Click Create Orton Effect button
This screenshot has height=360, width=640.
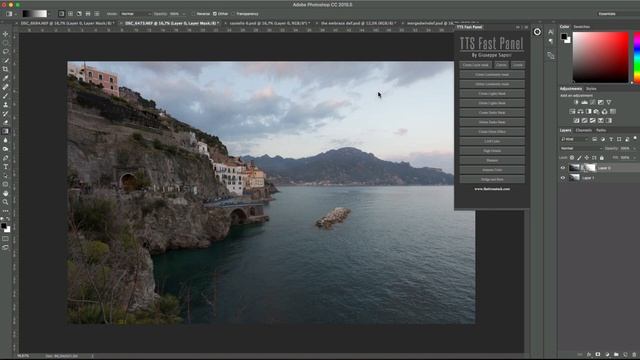pyautogui.click(x=492, y=132)
